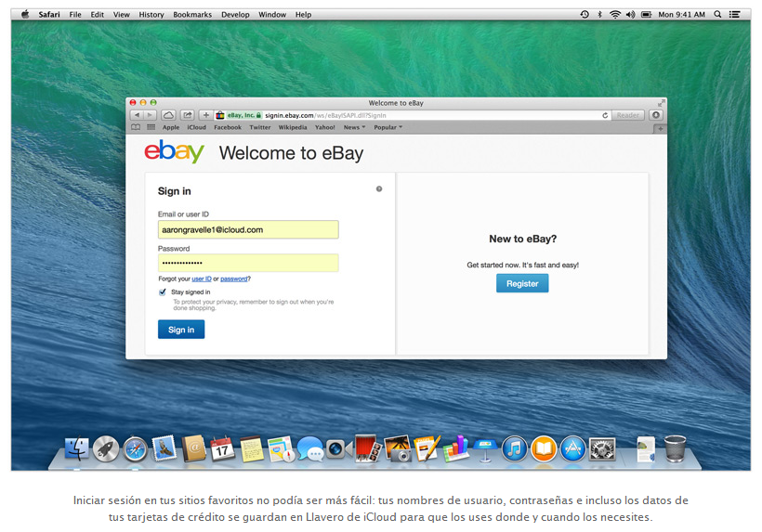The height and width of the screenshot is (532, 762).
Task: Open iBooks in the Dock
Action: tap(544, 449)
